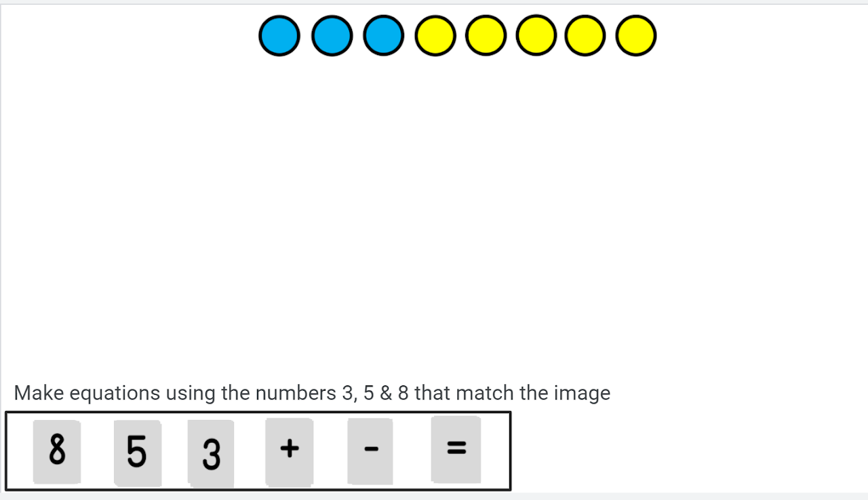Viewport: 868px width, 500px height.
Task: Select the number 8 tile
Action: click(x=57, y=451)
